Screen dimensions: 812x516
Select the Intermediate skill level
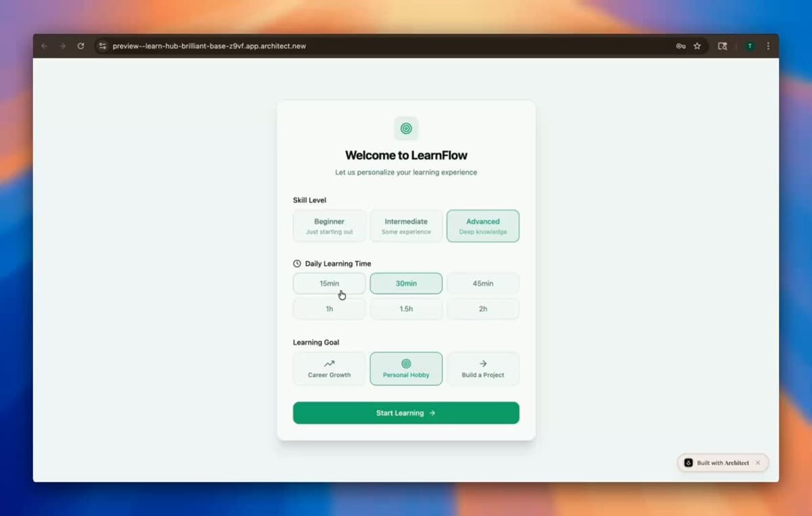click(406, 226)
